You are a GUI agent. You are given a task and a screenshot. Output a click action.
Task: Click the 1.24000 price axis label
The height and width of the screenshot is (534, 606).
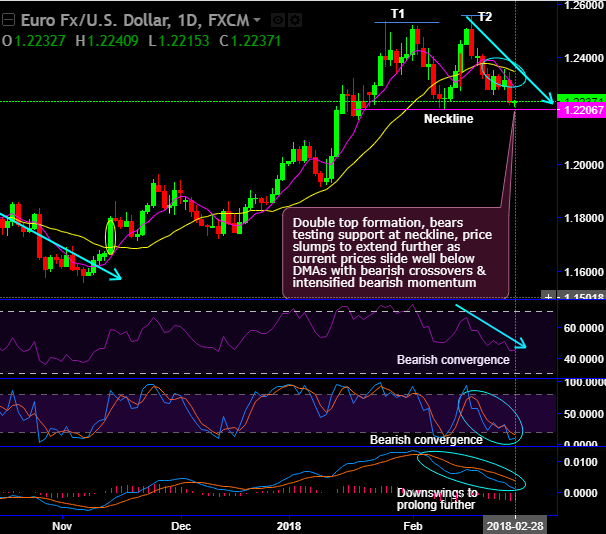pyautogui.click(x=584, y=58)
